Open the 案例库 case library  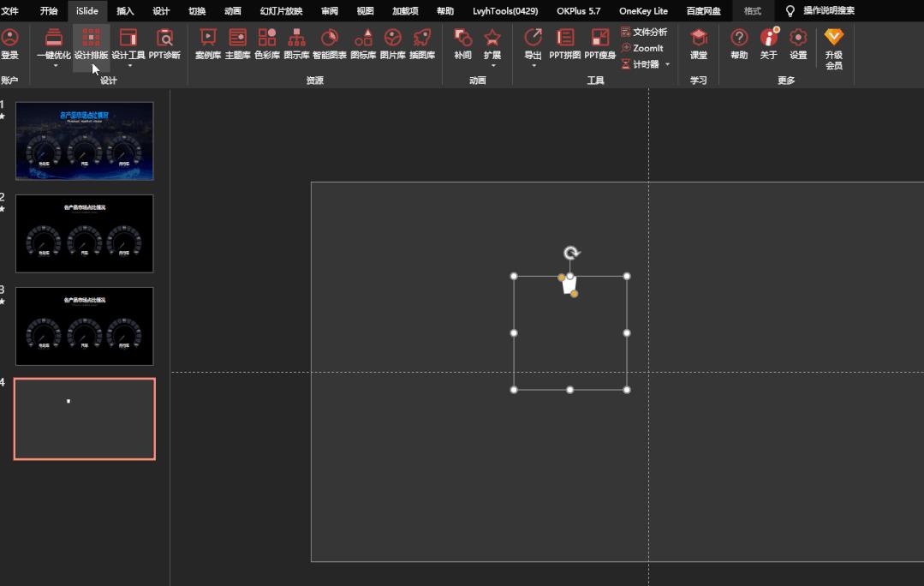click(207, 44)
